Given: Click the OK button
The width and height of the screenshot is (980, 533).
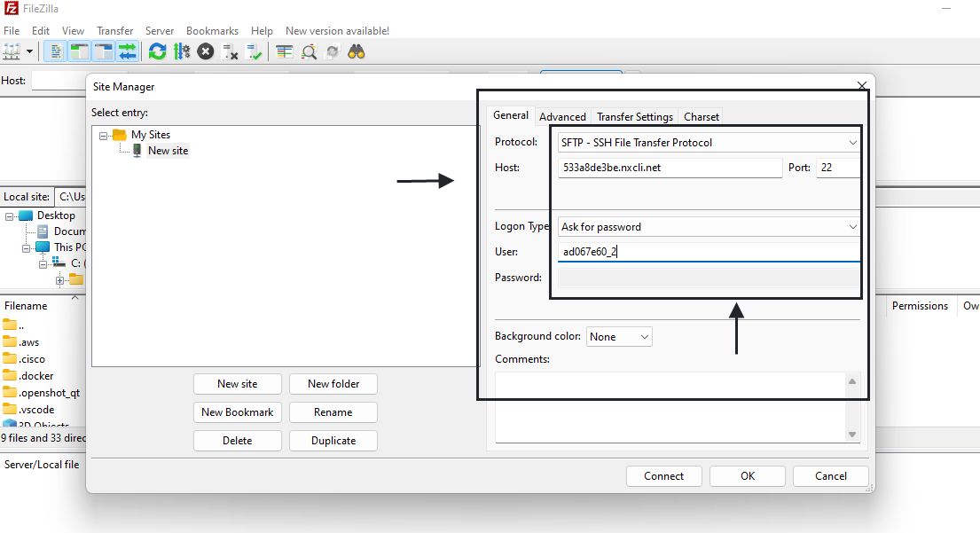Looking at the screenshot, I should pos(748,476).
